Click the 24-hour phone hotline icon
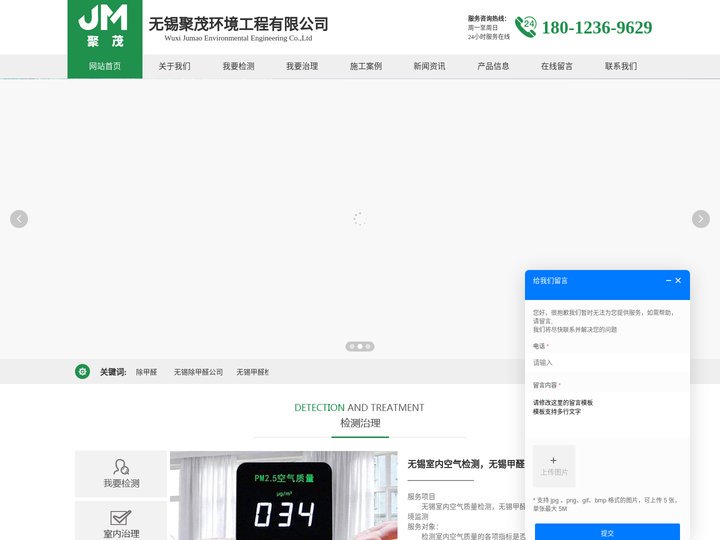The image size is (720, 540). [525, 27]
